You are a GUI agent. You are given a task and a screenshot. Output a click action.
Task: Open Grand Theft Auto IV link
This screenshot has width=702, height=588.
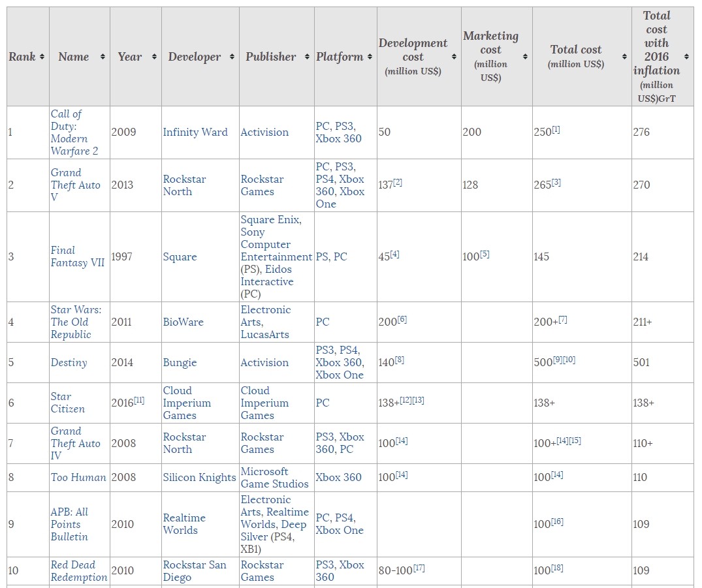75,443
